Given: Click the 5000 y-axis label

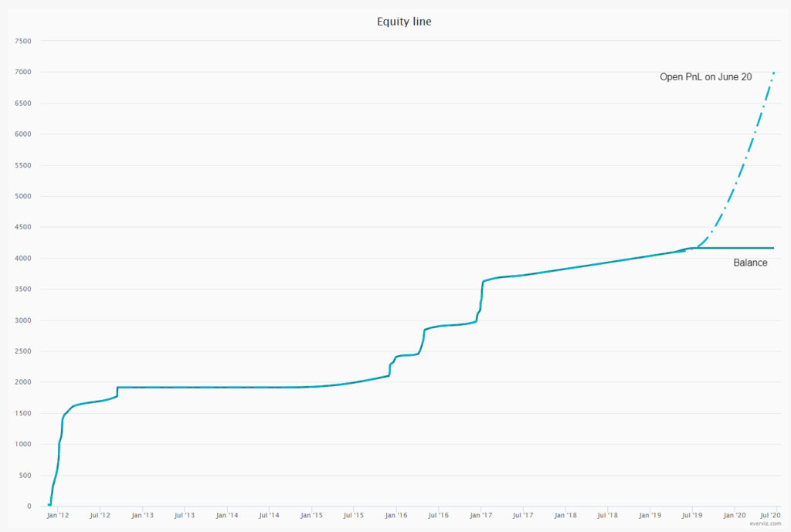Looking at the screenshot, I should 23,196.
